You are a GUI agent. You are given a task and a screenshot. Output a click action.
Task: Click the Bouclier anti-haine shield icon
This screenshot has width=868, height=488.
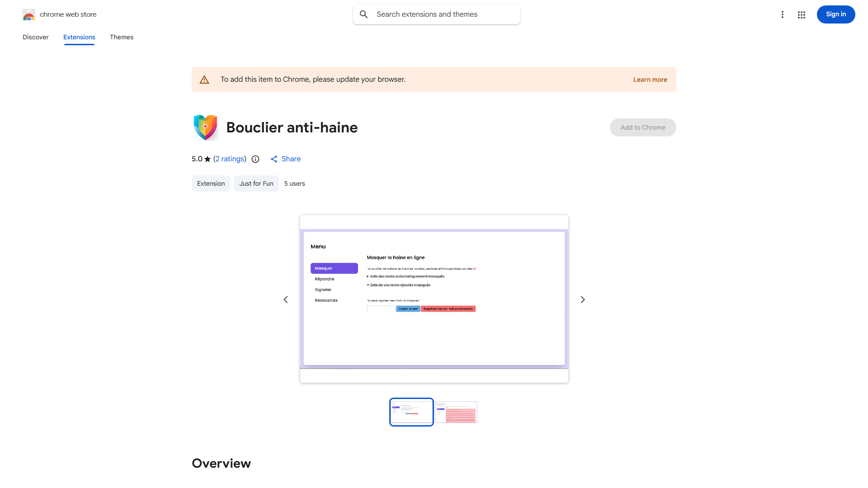tap(205, 127)
